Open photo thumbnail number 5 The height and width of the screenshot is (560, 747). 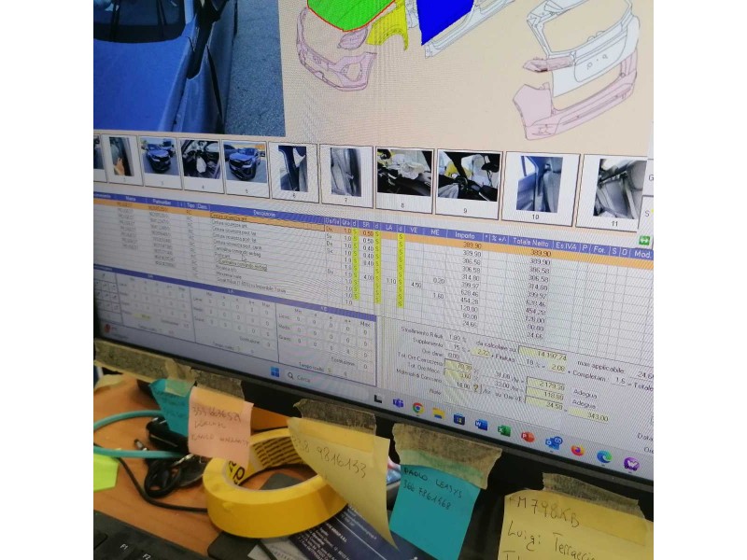246,167
